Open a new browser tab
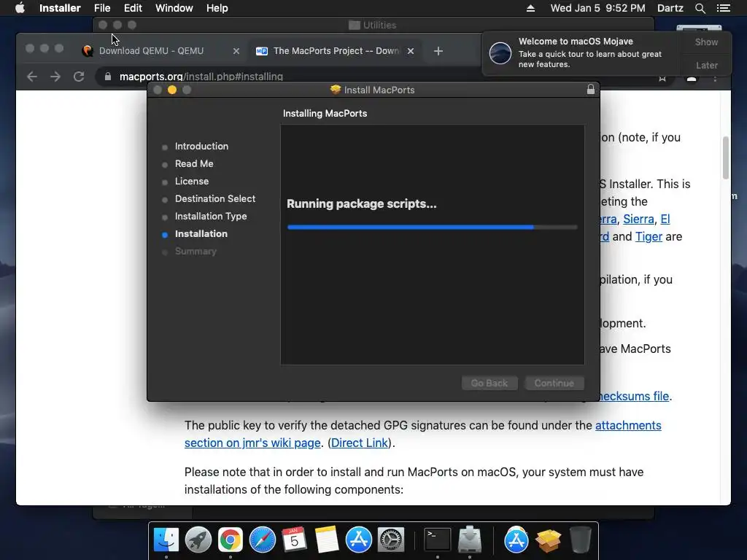747x560 pixels. click(x=438, y=51)
